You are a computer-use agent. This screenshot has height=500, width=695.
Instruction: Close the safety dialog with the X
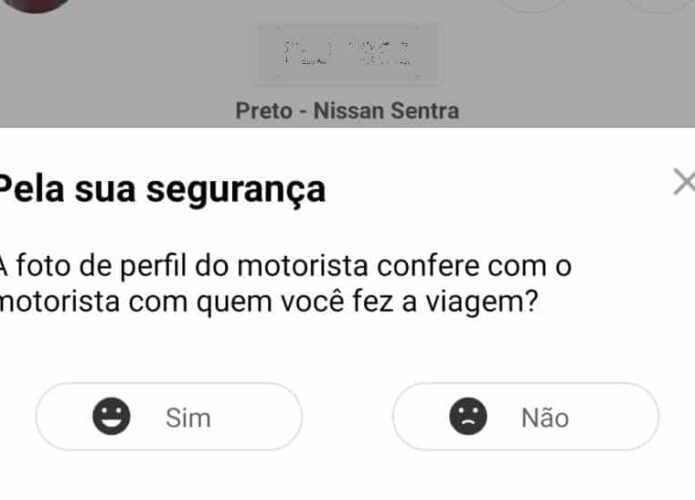(x=684, y=181)
